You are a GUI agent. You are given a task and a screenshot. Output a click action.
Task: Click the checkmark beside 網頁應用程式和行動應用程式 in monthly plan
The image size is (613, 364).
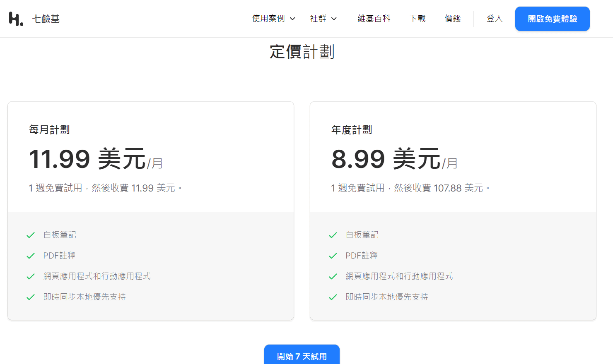click(31, 276)
